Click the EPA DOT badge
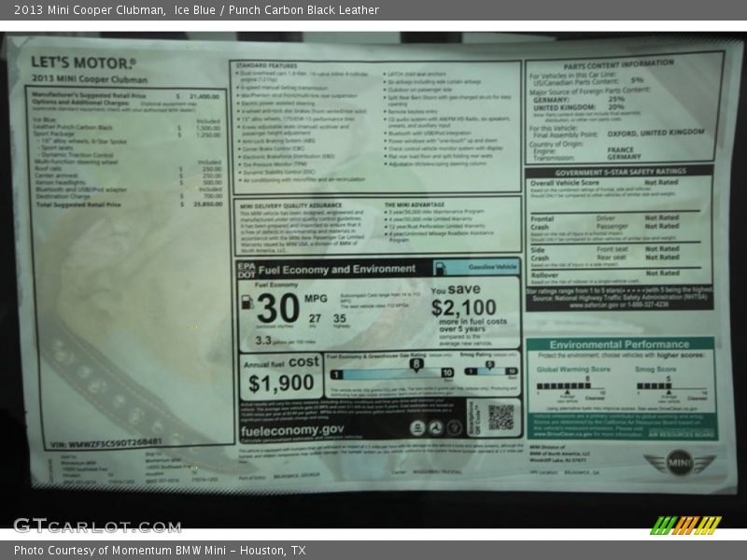 245,269
